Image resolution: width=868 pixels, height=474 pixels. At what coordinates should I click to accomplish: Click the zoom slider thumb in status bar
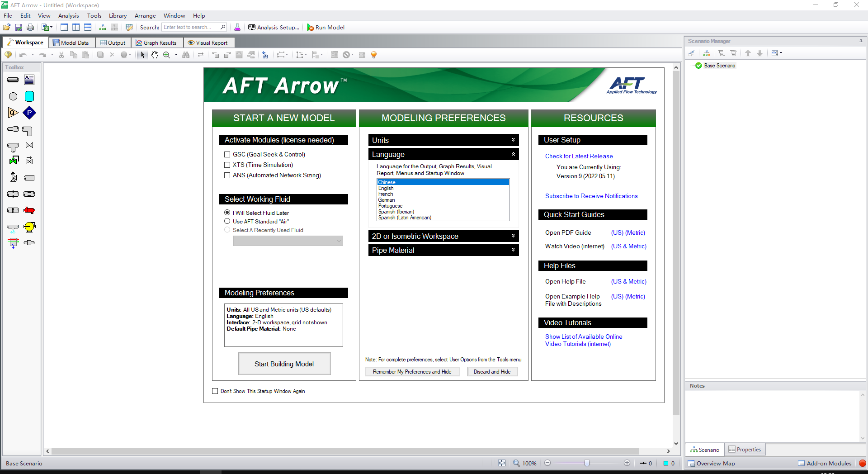pos(587,463)
